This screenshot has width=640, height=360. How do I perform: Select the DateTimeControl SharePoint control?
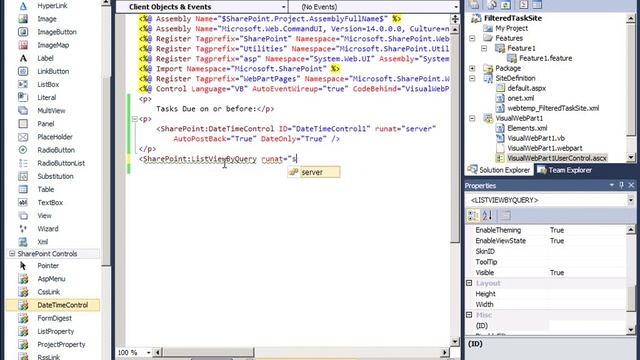52,305
